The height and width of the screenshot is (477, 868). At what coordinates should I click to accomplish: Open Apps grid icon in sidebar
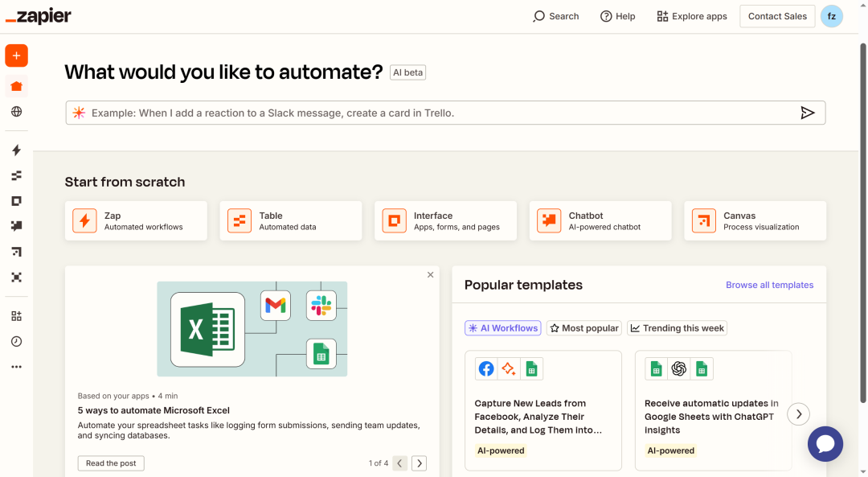17,316
